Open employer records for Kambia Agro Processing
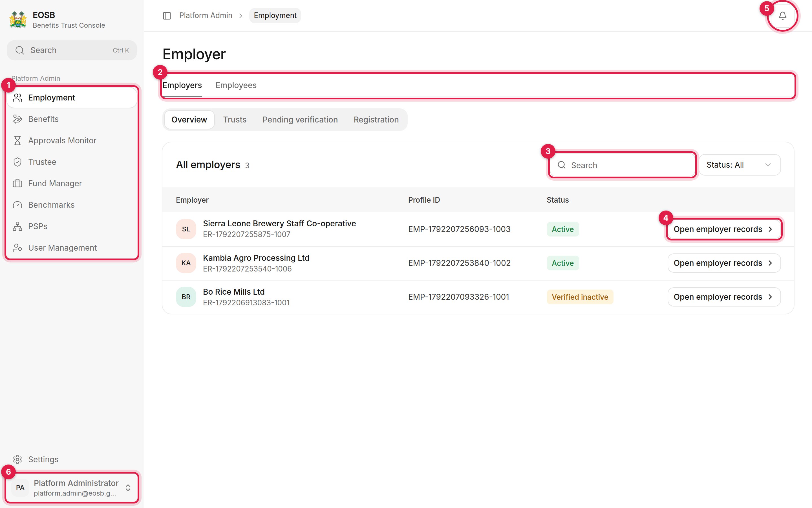 coord(724,263)
